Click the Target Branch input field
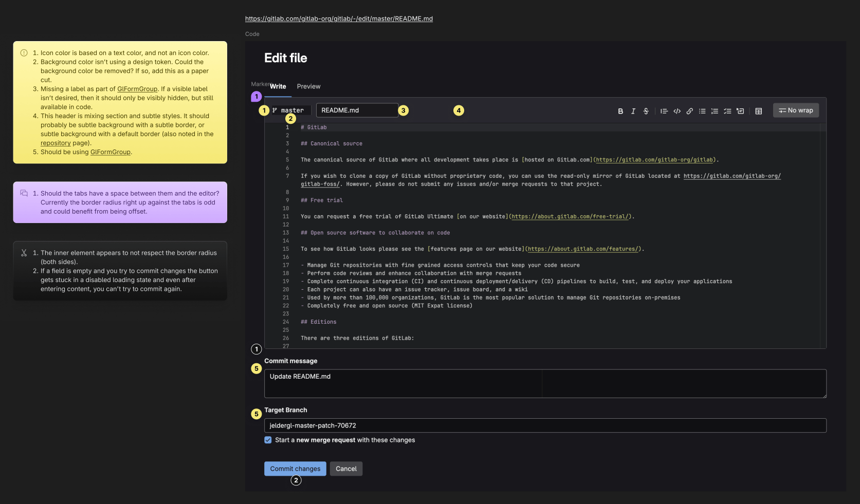The width and height of the screenshot is (860, 504). pos(545,425)
